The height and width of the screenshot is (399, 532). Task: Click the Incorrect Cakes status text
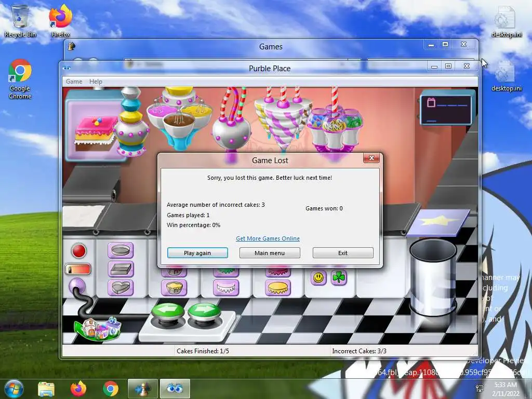tap(359, 351)
